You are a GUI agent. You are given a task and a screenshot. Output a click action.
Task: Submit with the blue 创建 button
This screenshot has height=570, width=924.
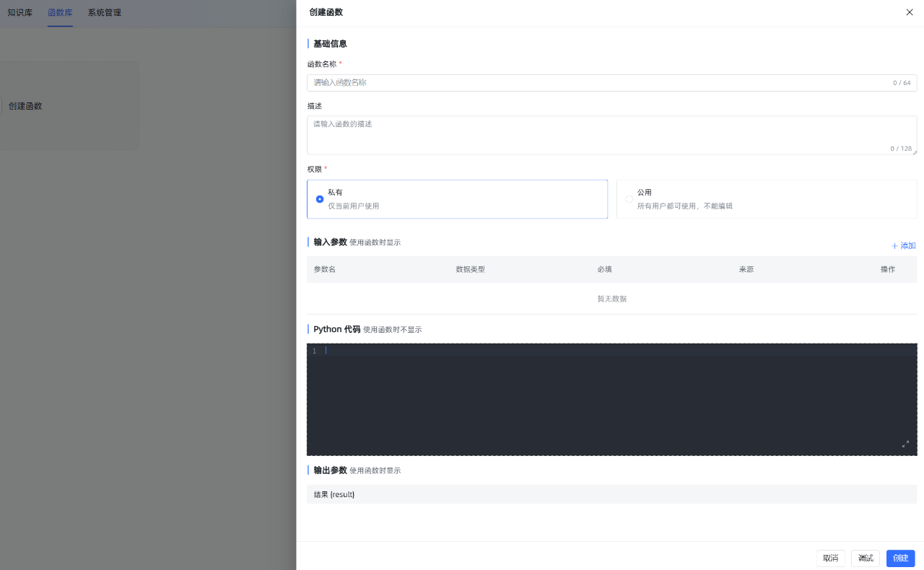coord(900,558)
